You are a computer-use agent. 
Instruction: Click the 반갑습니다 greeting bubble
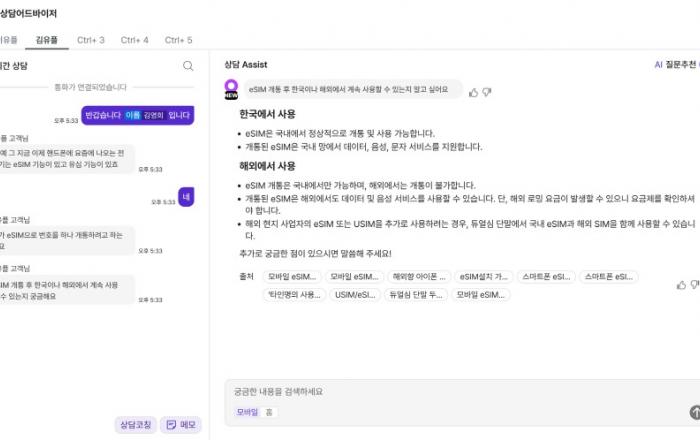(138, 115)
